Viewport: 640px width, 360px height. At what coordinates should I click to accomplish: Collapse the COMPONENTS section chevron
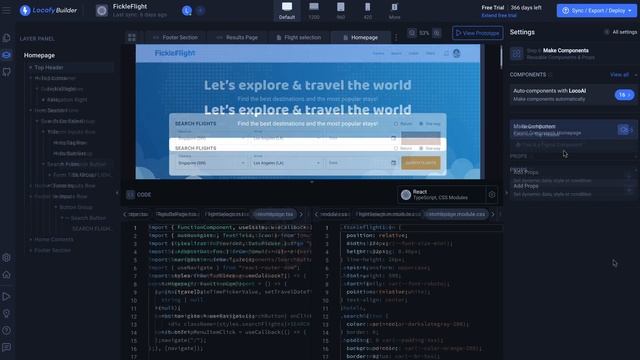coord(636,75)
